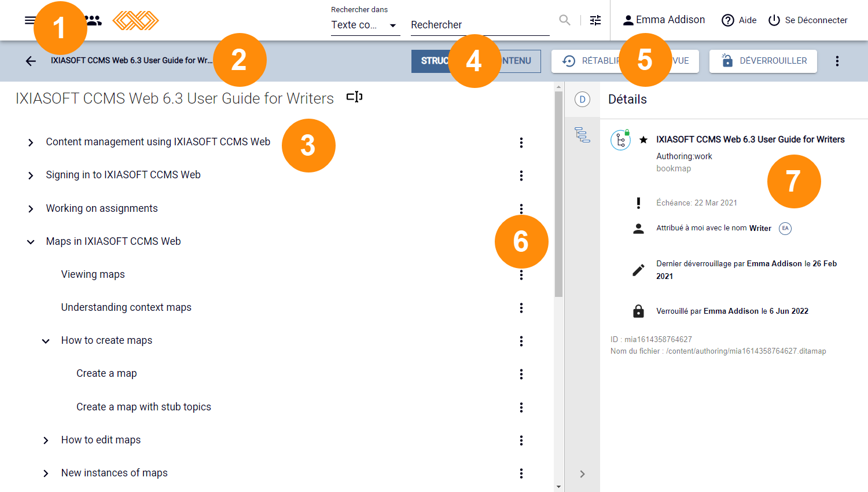Open Emma Addison user profile
Viewport: 868px width, 492px height.
coord(664,20)
